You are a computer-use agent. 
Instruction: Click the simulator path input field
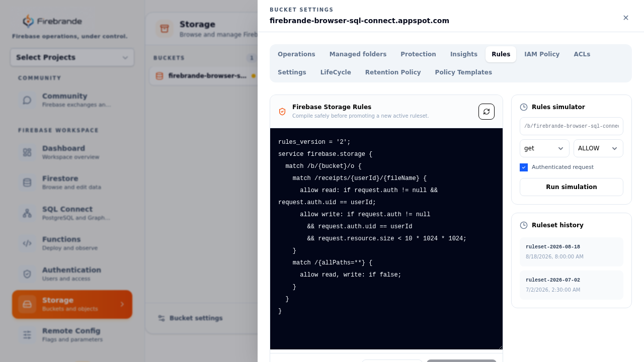tap(572, 126)
